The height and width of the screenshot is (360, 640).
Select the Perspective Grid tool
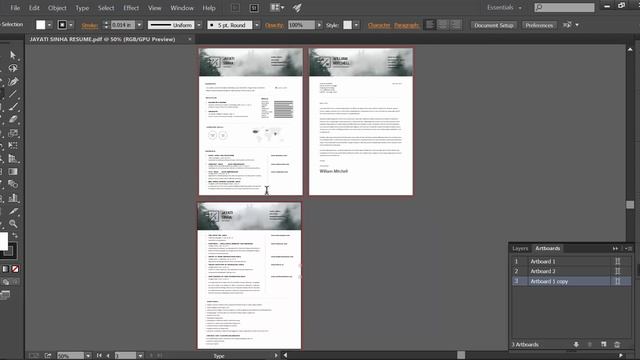click(13, 159)
